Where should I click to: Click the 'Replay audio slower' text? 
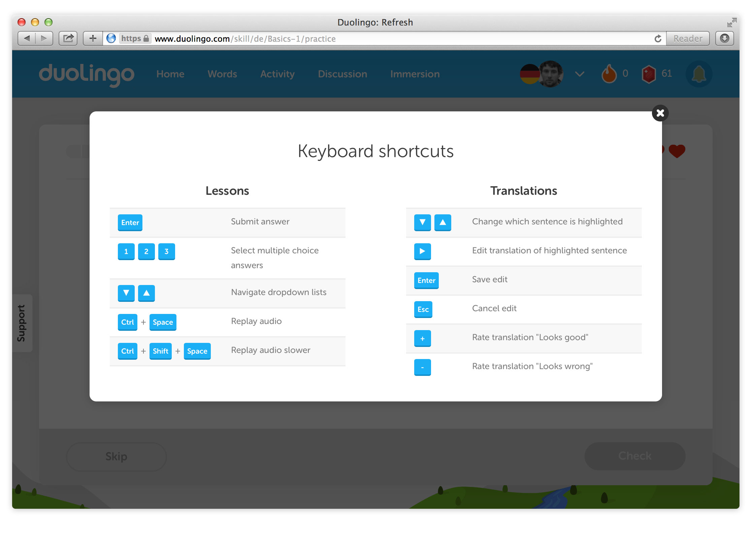(x=271, y=350)
